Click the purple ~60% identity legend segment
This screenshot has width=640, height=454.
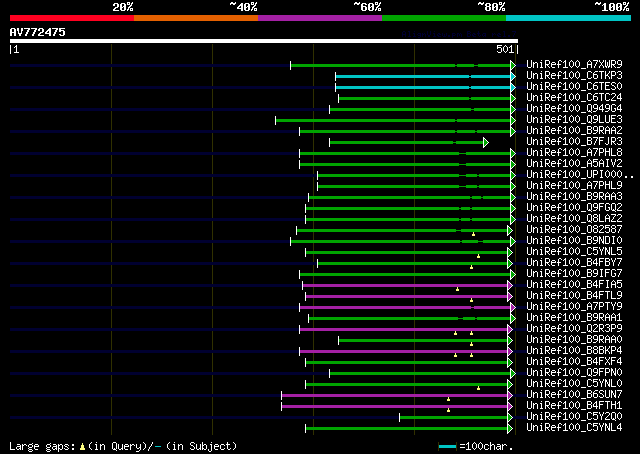(x=319, y=17)
